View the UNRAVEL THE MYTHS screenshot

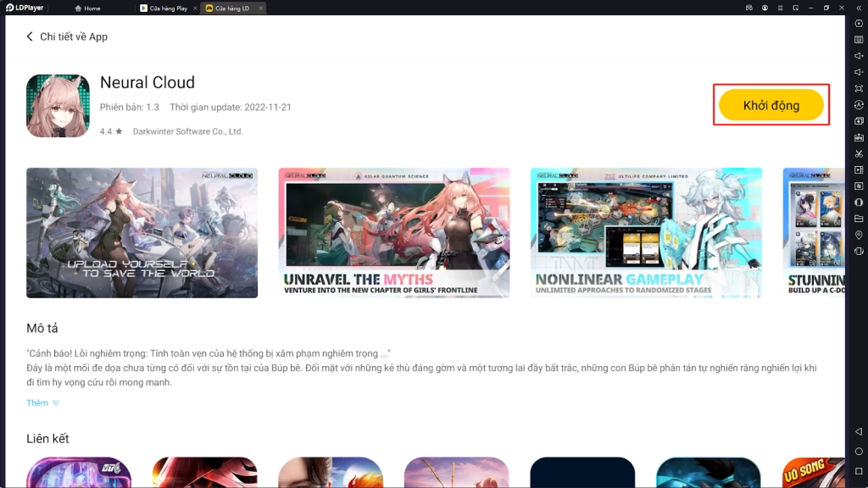tap(394, 230)
